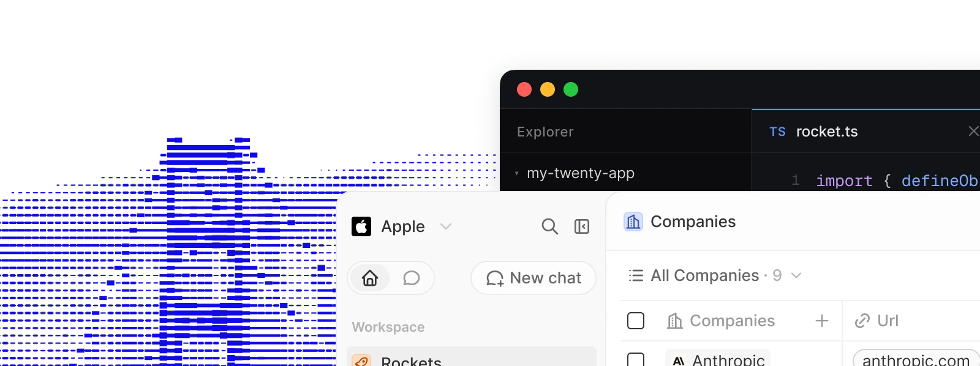The height and width of the screenshot is (366, 980).
Task: Select the home icon tab
Action: [370, 278]
